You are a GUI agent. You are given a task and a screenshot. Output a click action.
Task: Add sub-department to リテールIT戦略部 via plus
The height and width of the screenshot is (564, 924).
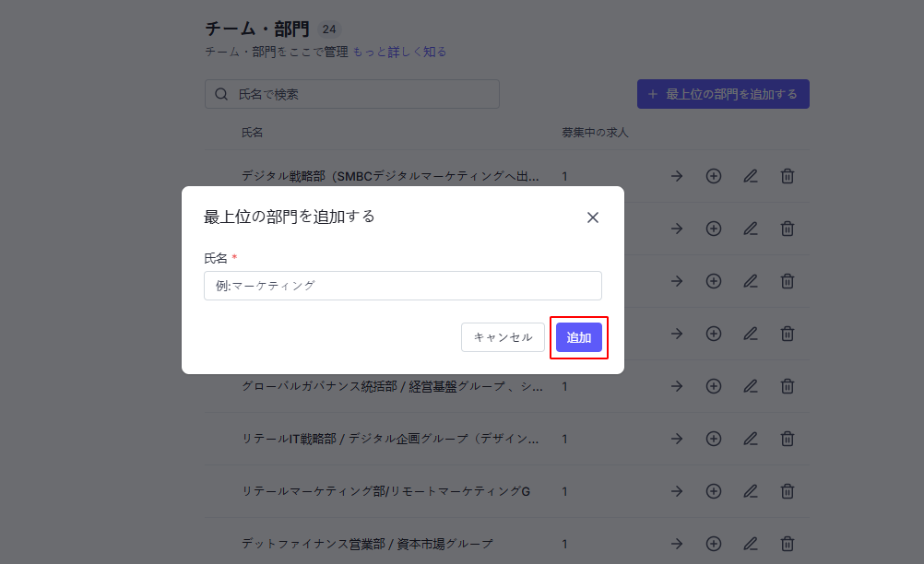tap(714, 439)
